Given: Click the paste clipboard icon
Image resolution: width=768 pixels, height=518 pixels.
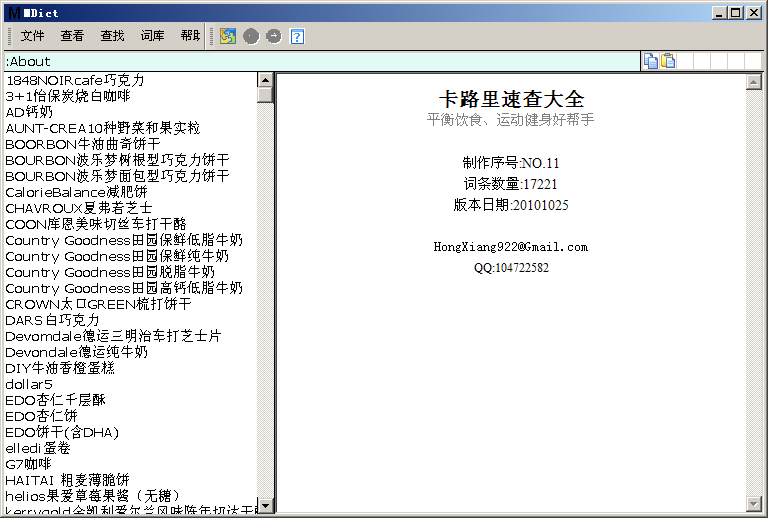Looking at the screenshot, I should coord(668,61).
